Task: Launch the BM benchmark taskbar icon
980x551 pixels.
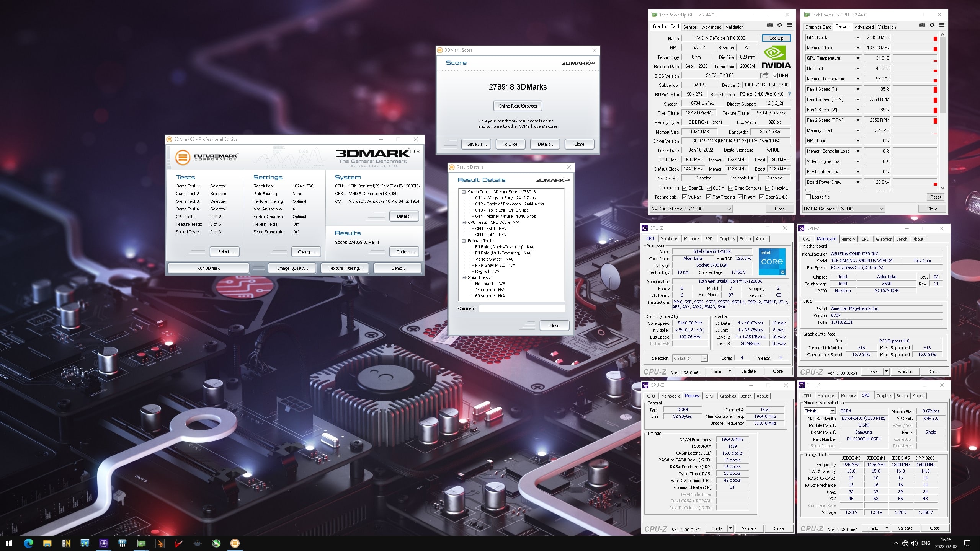Action: (66, 543)
